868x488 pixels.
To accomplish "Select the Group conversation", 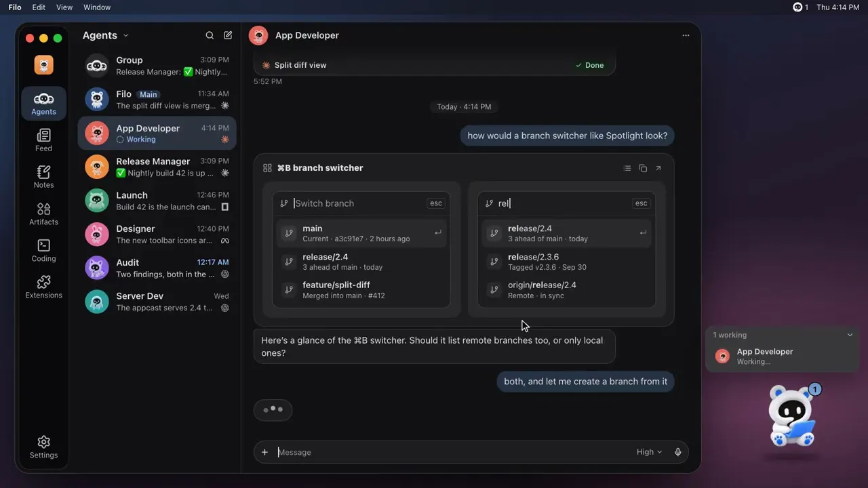I will [157, 66].
